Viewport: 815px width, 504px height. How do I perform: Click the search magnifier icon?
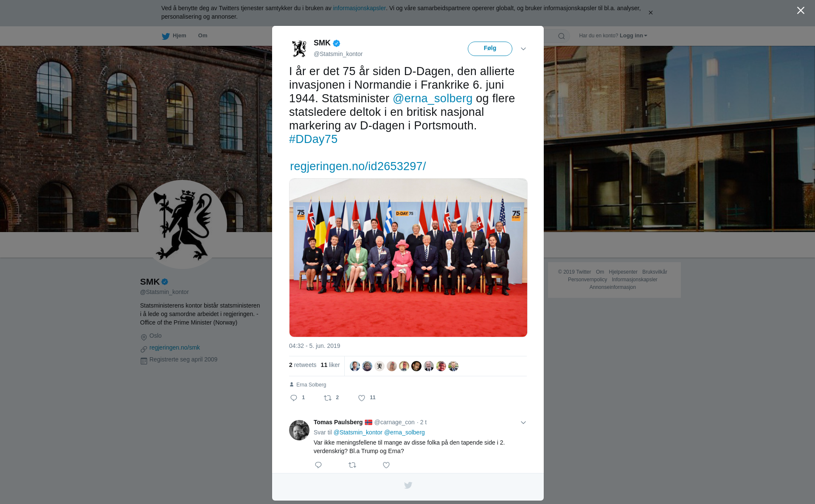pyautogui.click(x=561, y=36)
